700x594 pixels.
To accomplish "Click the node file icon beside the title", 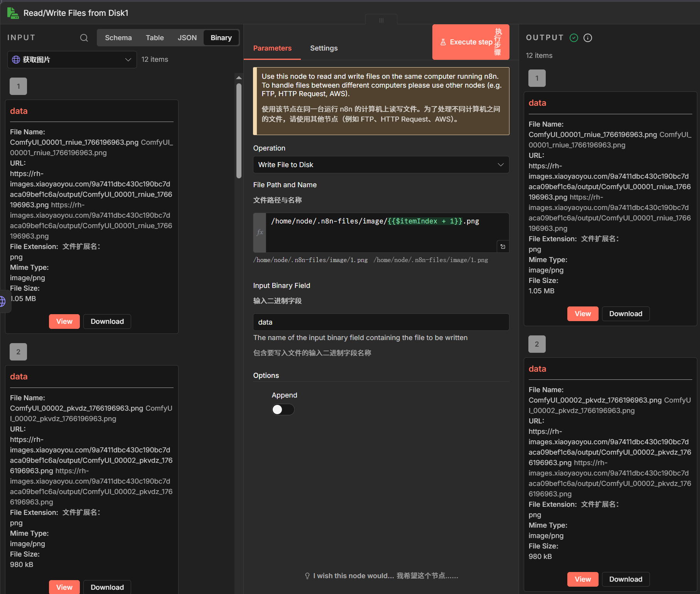I will 13,13.
